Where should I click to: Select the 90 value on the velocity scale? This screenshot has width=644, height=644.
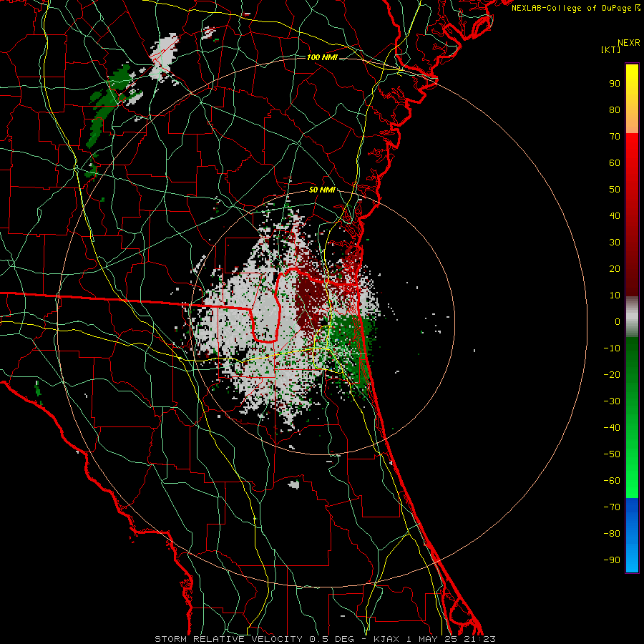coord(615,84)
